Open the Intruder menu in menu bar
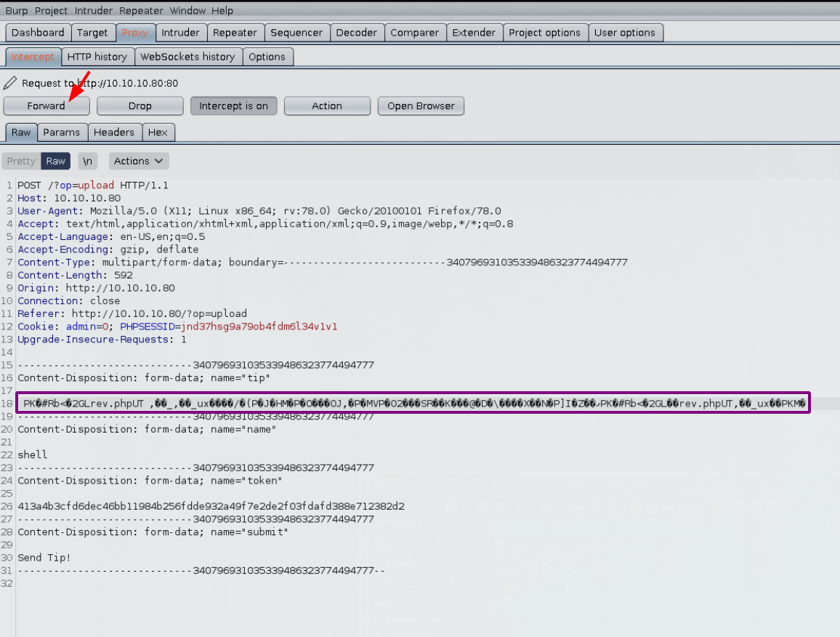 coord(94,11)
